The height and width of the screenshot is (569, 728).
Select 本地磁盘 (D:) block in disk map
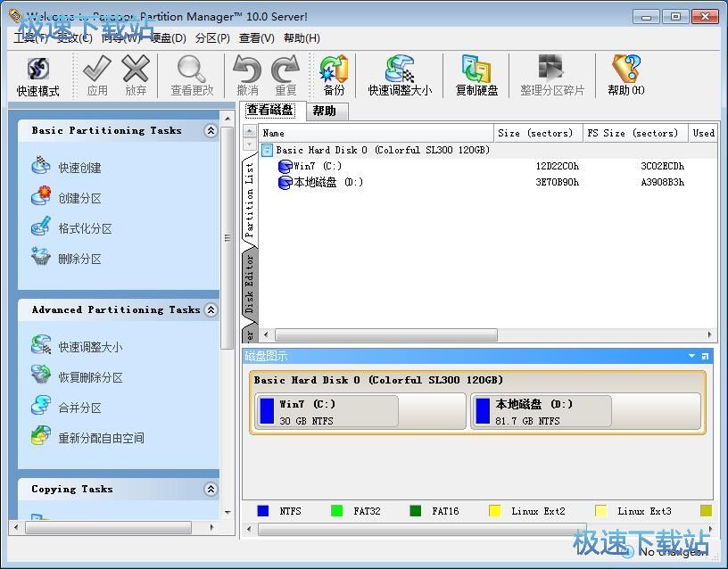(586, 412)
